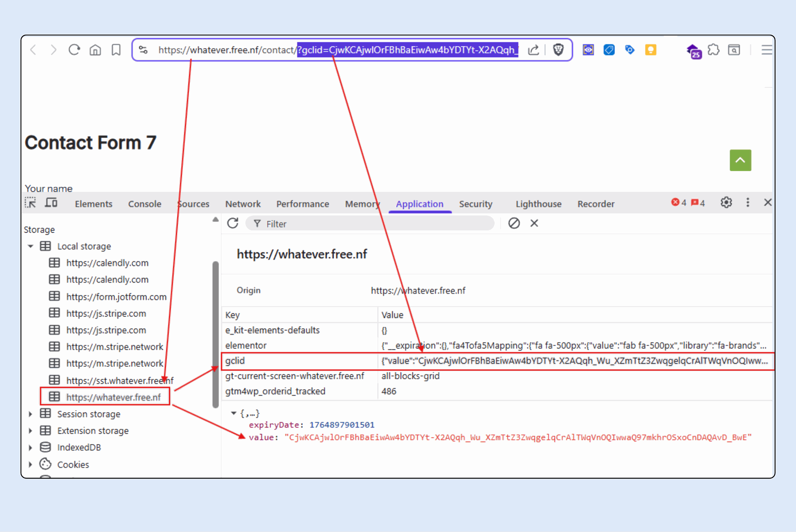Click the refresh storage icon beside Filter
This screenshot has height=532, width=796.
tap(233, 223)
